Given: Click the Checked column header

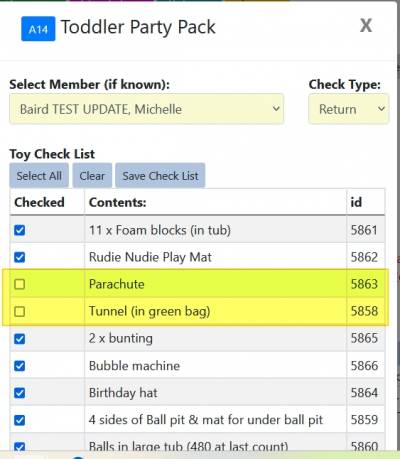Looking at the screenshot, I should click(39, 202).
